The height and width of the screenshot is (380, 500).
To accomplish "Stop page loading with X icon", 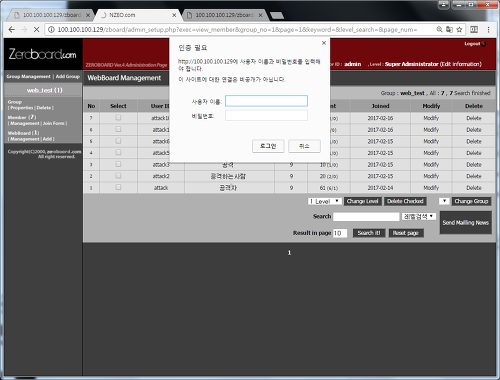I will pyautogui.click(x=36, y=30).
